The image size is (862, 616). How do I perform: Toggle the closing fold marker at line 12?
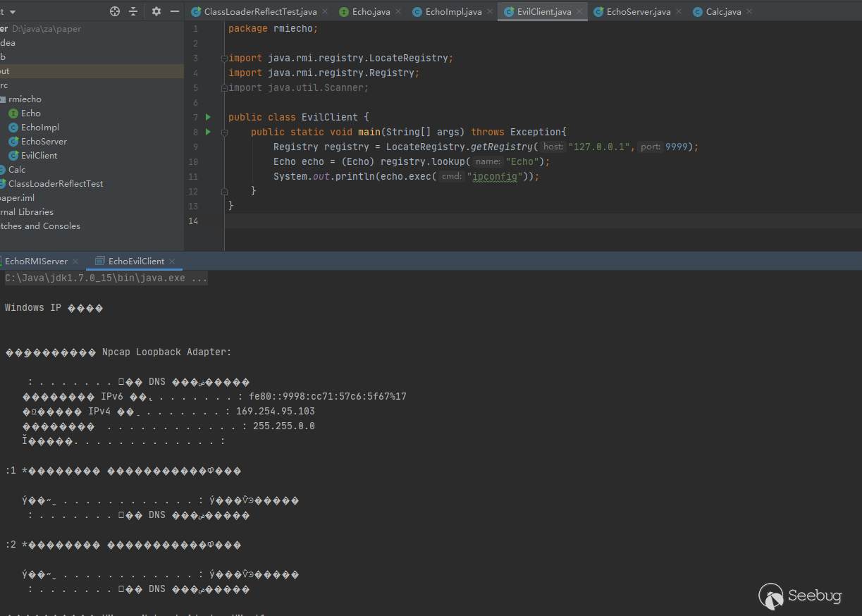224,191
